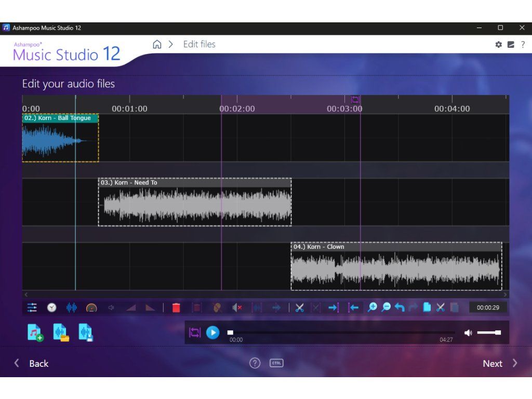Zoom in on the timeline
Image resolution: width=532 pixels, height=399 pixels.
372,308
